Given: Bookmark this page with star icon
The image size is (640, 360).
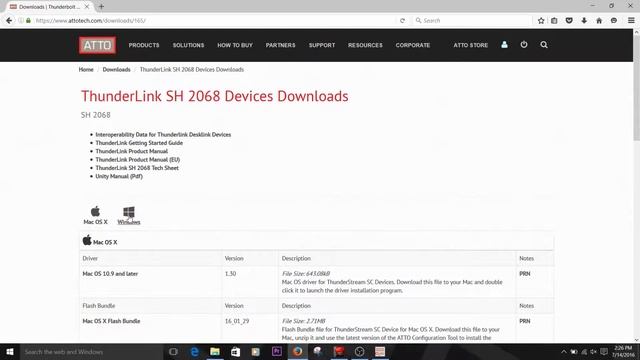Looking at the screenshot, I should point(541,20).
